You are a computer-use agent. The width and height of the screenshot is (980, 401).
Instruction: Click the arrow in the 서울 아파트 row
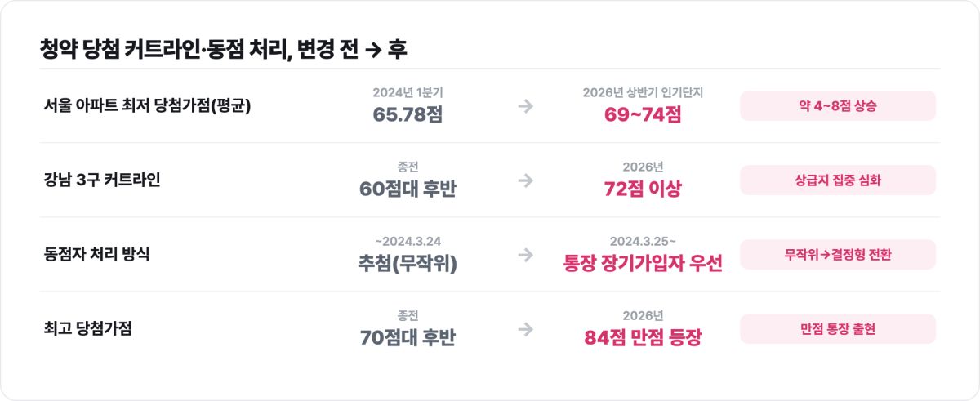coord(526,106)
